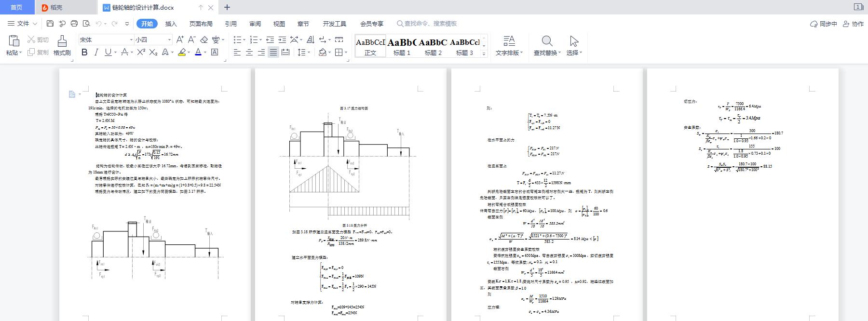The image size is (868, 321).
Task: Switch to the 页面布局 ribbon tab
Action: [201, 24]
